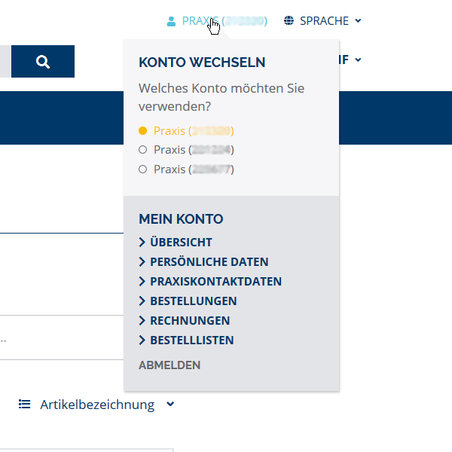Select the second Praxis account radio button
Image resolution: width=452 pixels, height=452 pixels.
pyautogui.click(x=143, y=150)
